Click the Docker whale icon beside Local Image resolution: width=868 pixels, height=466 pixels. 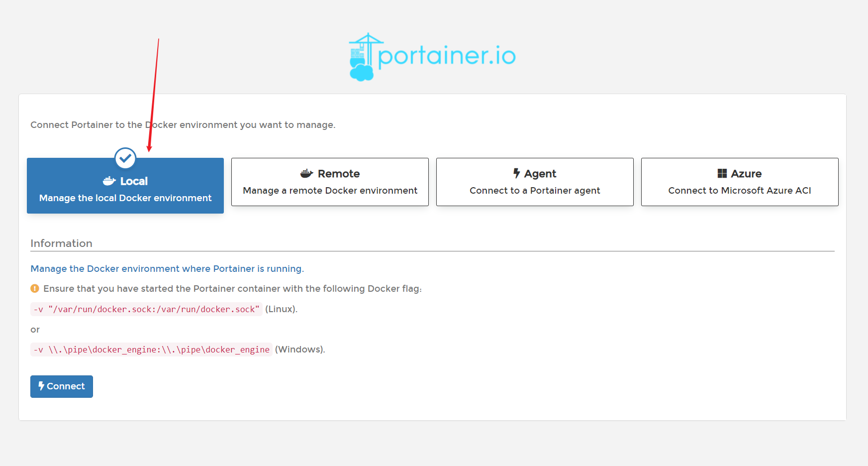coord(109,181)
